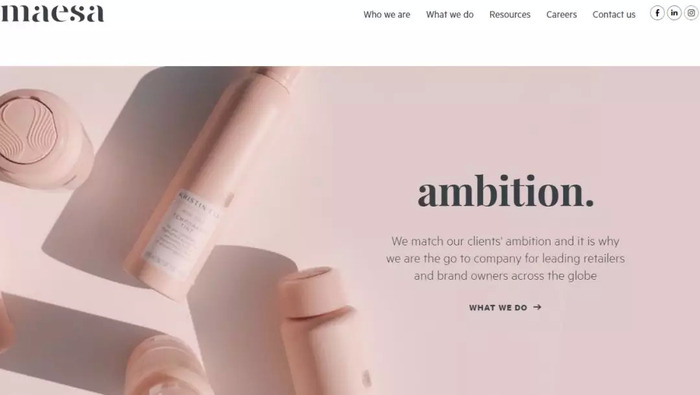Click the ambition. headline text
Image resolution: width=700 pixels, height=395 pixels.
point(505,191)
